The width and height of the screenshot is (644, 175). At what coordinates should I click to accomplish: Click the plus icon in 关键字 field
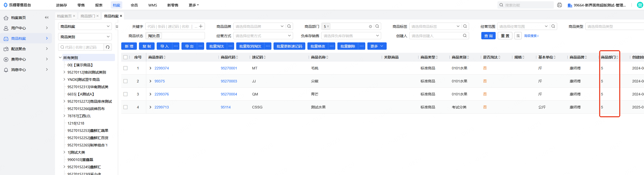point(201,26)
